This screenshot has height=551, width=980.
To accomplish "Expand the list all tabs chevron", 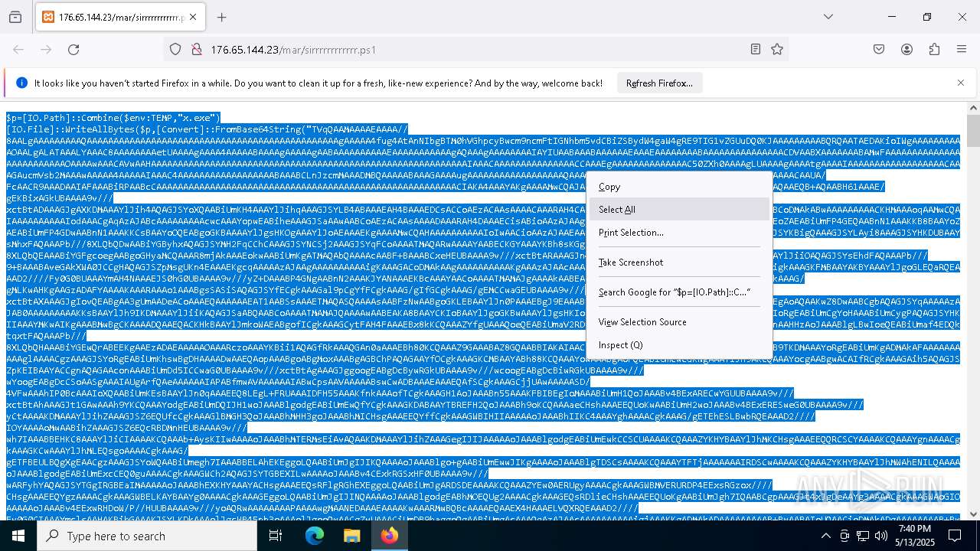I will pos(828,17).
